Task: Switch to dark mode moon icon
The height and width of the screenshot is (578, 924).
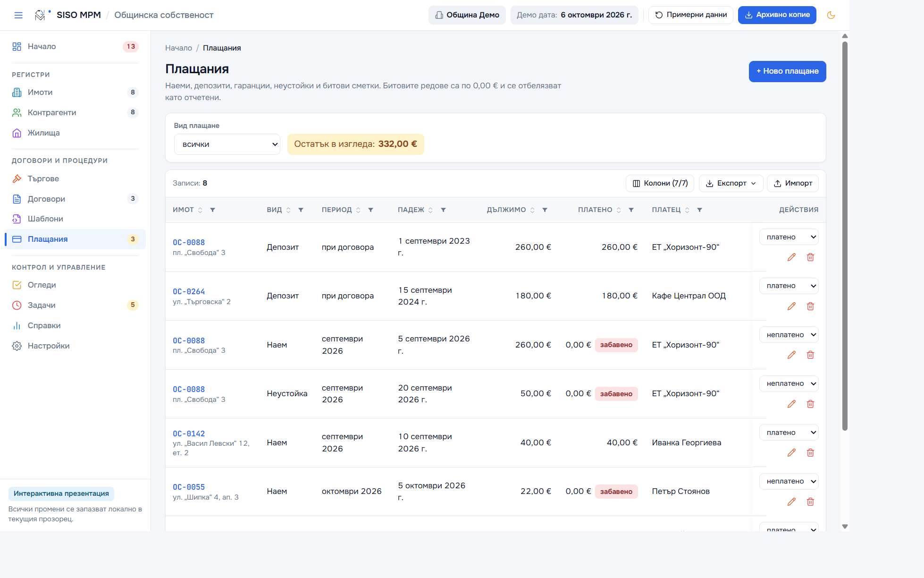Action: coord(831,15)
